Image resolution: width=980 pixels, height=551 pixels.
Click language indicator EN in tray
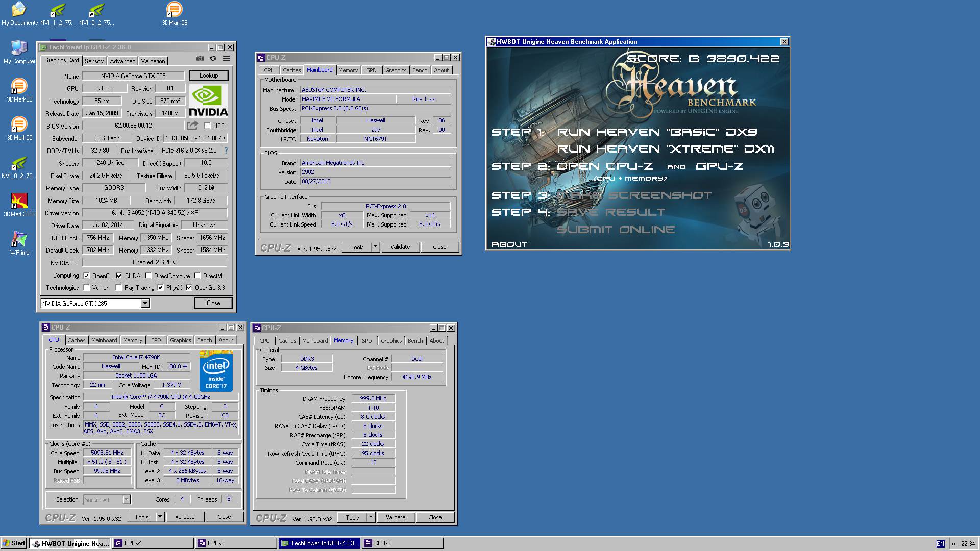pos(940,544)
